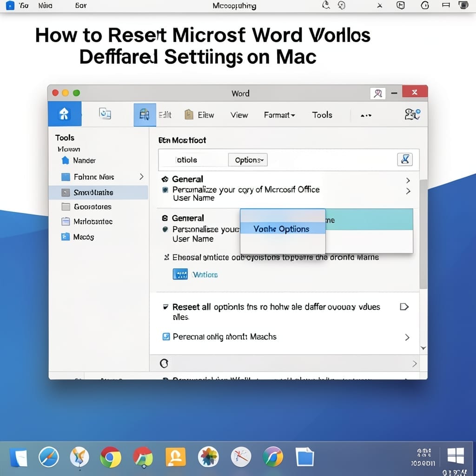Open the compass clock icon in dock
Screen dimensions: 476x476
(241, 457)
